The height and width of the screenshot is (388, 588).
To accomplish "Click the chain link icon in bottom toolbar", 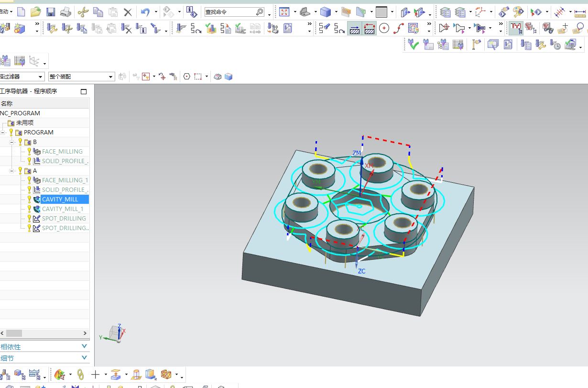I will (80, 374).
